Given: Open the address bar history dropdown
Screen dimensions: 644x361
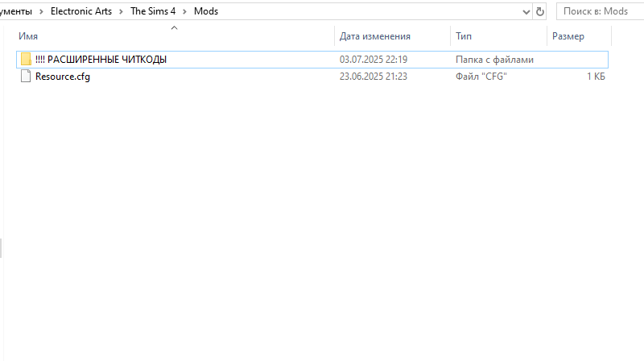Looking at the screenshot, I should pyautogui.click(x=526, y=11).
